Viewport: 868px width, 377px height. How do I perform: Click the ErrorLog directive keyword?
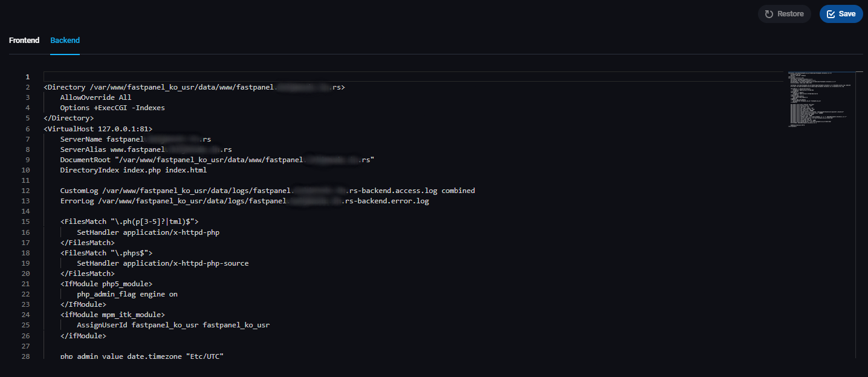click(x=77, y=201)
